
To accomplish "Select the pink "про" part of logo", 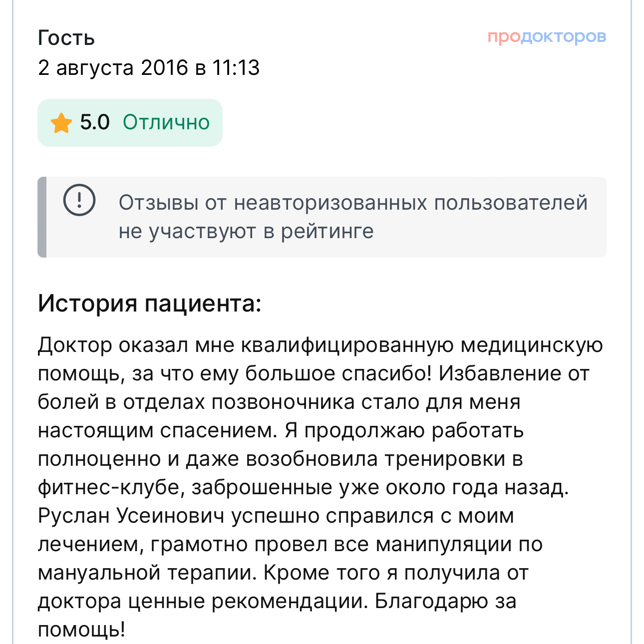I will (504, 37).
